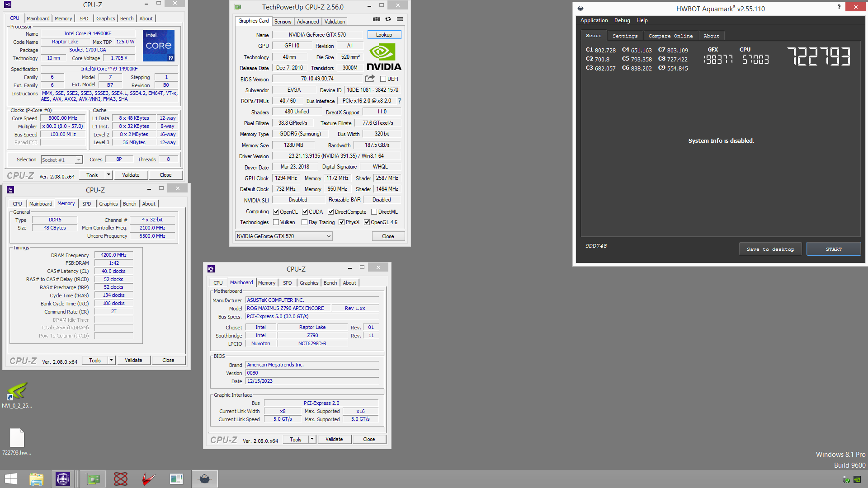Click the notepad-like taskbar icon

(x=176, y=479)
